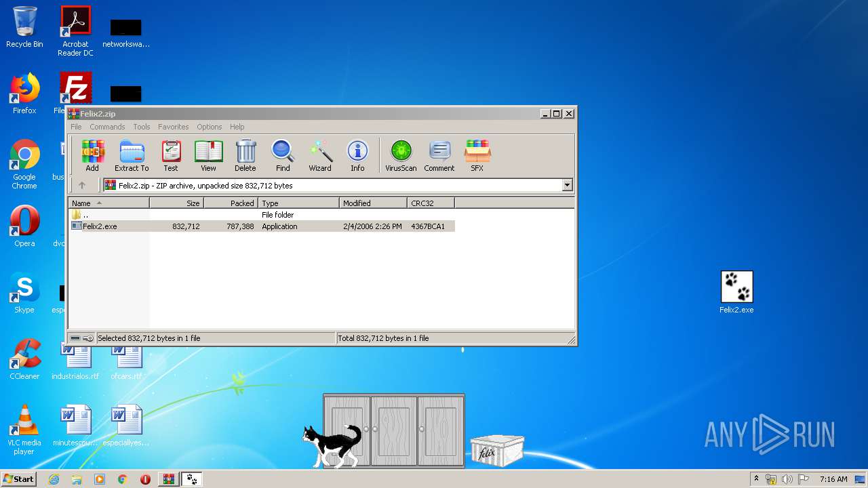This screenshot has width=868, height=488.
Task: Open the Find tool
Action: coord(283,156)
